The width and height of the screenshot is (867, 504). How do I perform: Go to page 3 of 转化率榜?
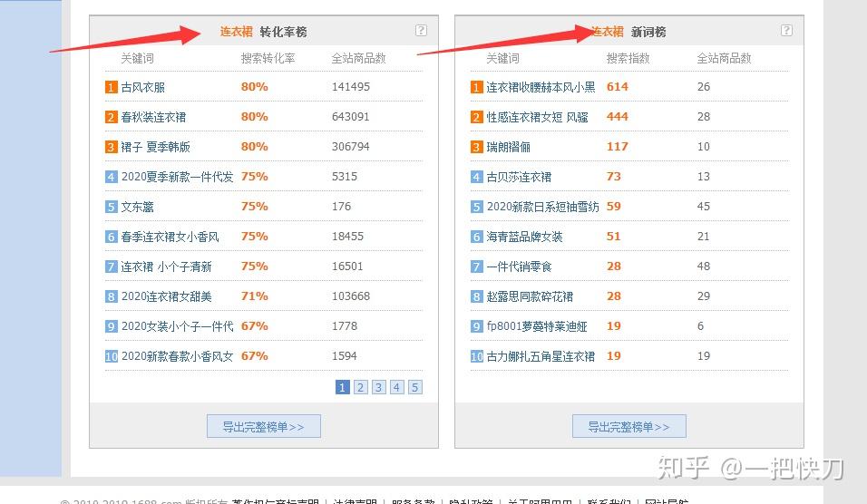pyautogui.click(x=379, y=387)
